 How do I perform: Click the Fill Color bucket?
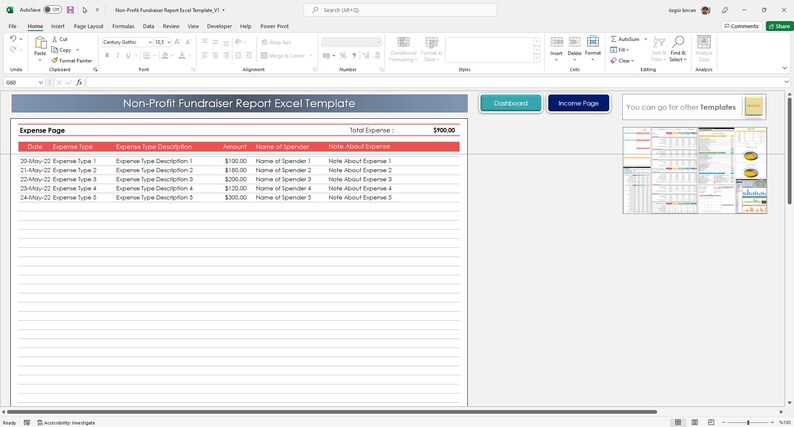(165, 55)
